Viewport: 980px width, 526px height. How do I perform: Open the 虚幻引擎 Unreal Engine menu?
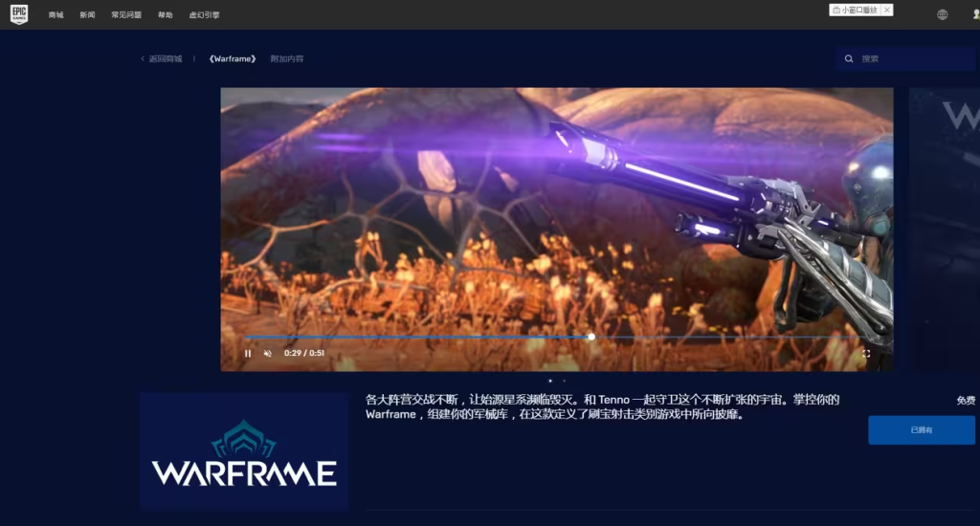click(x=205, y=15)
